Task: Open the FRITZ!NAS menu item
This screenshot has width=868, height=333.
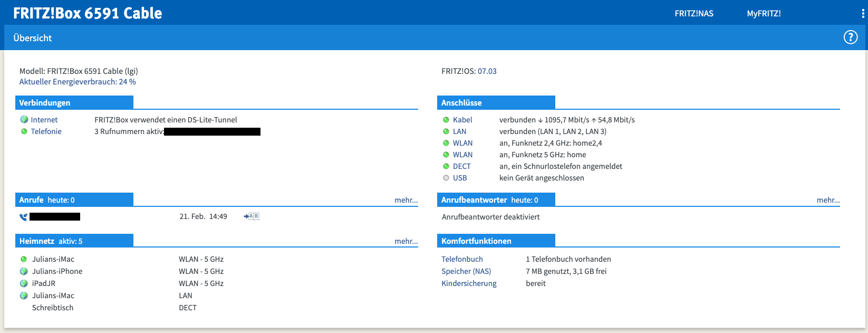Action: click(694, 14)
